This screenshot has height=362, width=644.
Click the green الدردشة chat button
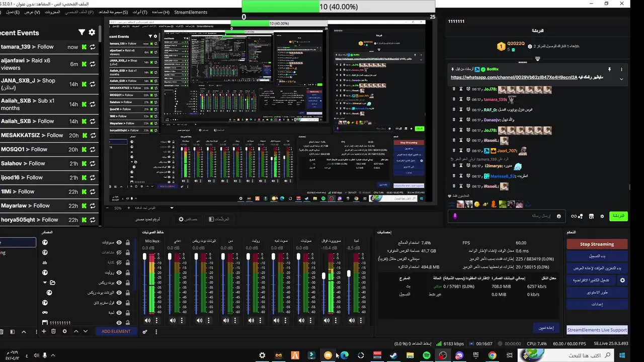[618, 216]
